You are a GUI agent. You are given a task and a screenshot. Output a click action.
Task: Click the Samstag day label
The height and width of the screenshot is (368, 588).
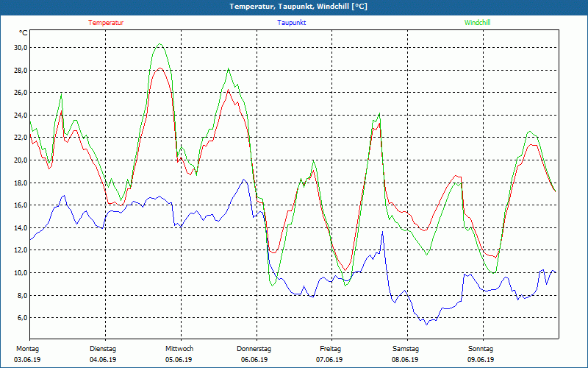[406, 349]
